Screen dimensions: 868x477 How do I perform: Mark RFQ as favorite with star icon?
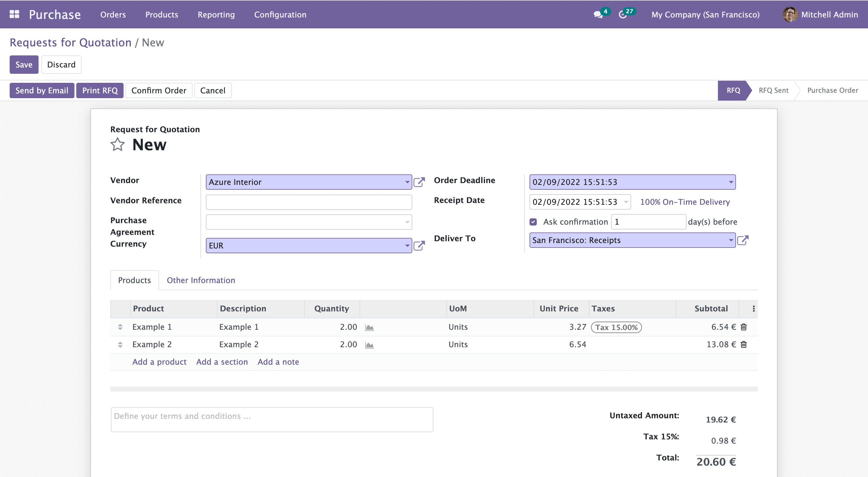(x=117, y=145)
